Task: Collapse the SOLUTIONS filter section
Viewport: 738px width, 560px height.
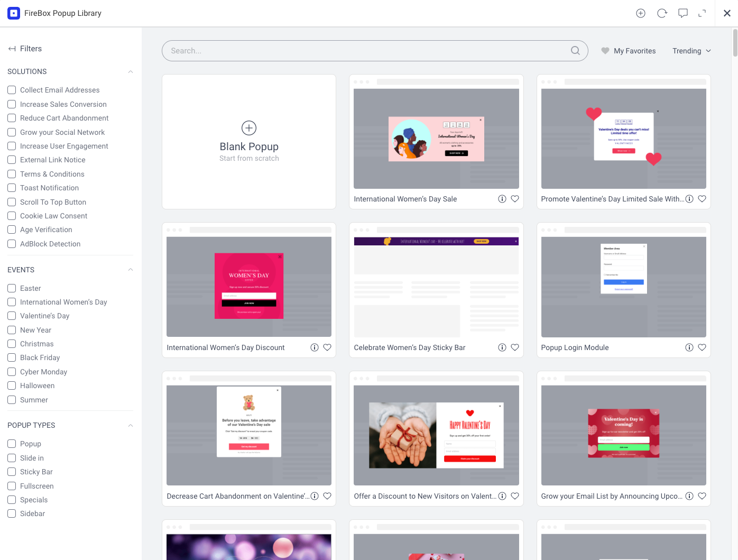Action: pyautogui.click(x=131, y=71)
